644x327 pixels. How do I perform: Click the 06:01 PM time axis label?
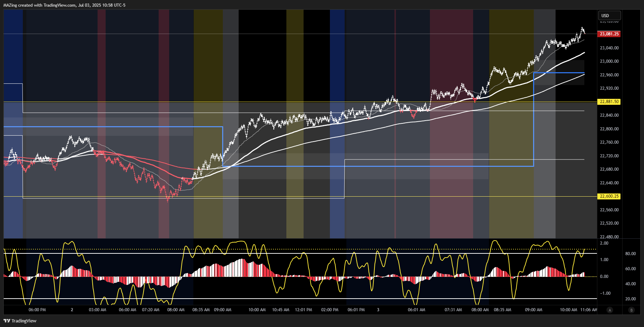[x=356, y=310]
